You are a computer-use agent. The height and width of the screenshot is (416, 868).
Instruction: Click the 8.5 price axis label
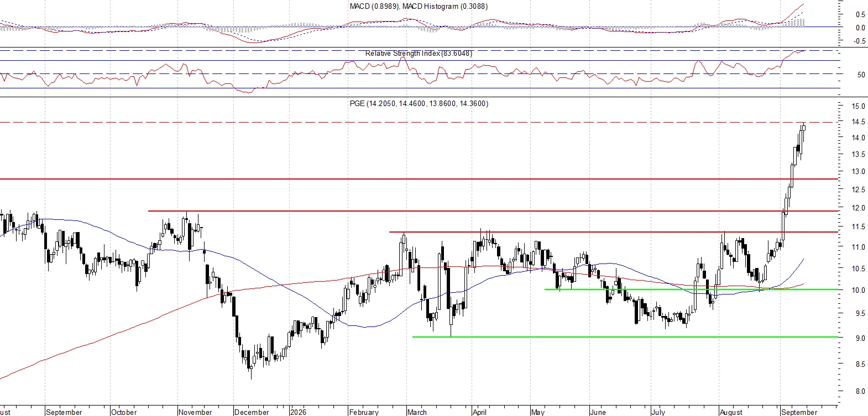[860, 364]
